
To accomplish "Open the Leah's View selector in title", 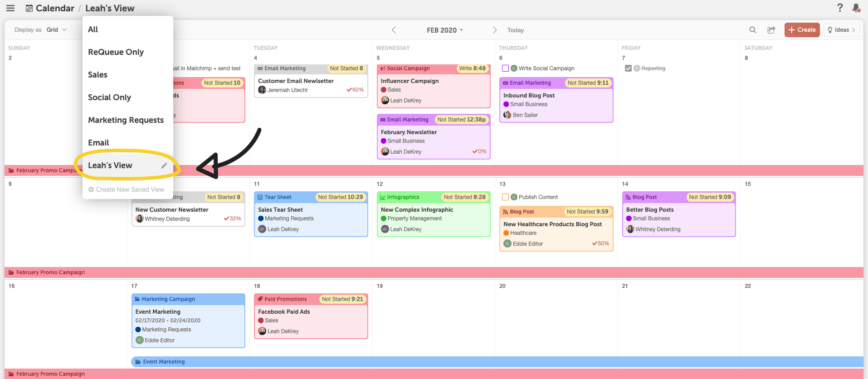I will (110, 8).
